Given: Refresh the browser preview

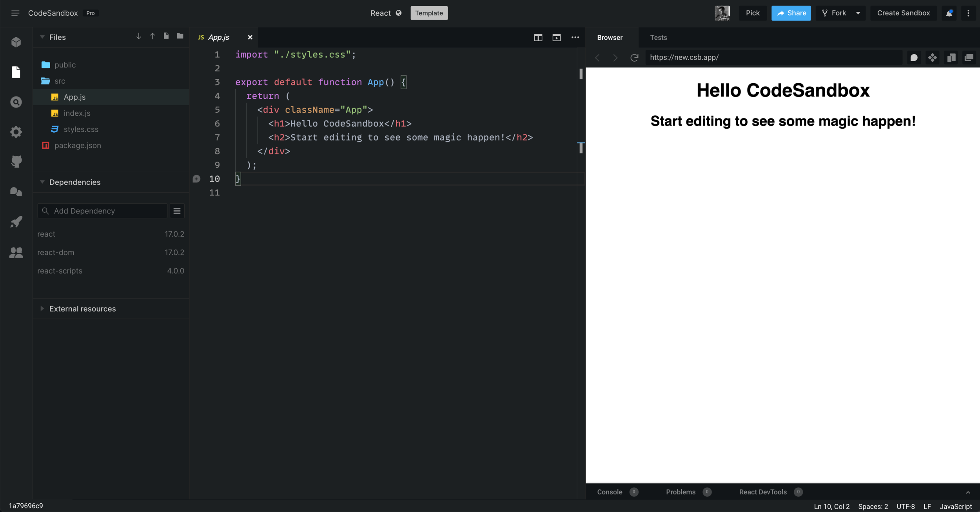Looking at the screenshot, I should click(634, 58).
